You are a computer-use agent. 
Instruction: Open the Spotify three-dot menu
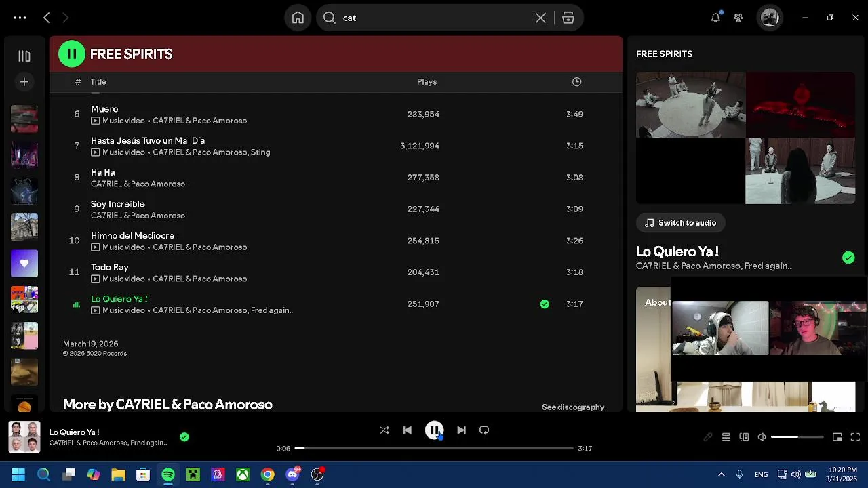point(20,18)
